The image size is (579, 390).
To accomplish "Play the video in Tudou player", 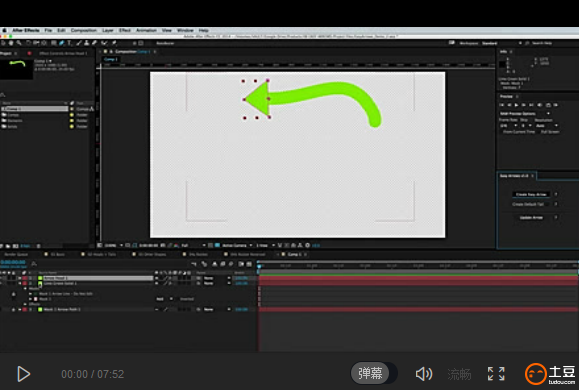I will (x=24, y=374).
